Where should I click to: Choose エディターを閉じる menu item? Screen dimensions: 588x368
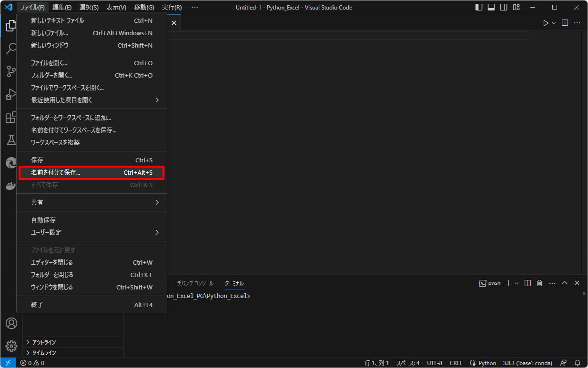91,262
